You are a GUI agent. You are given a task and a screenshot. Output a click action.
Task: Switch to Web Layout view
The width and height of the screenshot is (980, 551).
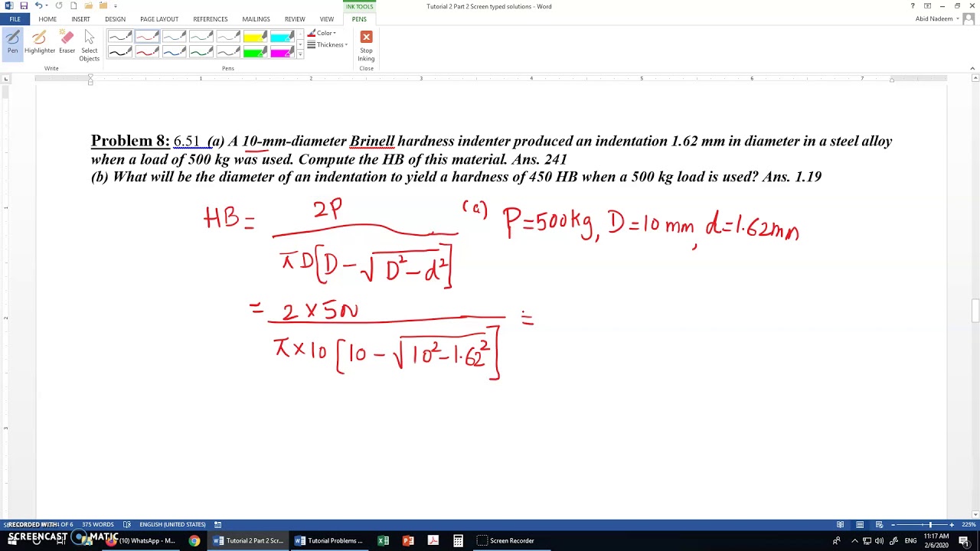point(879,524)
